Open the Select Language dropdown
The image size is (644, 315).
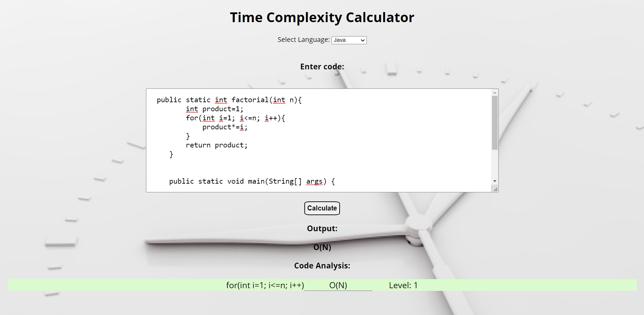coord(349,40)
